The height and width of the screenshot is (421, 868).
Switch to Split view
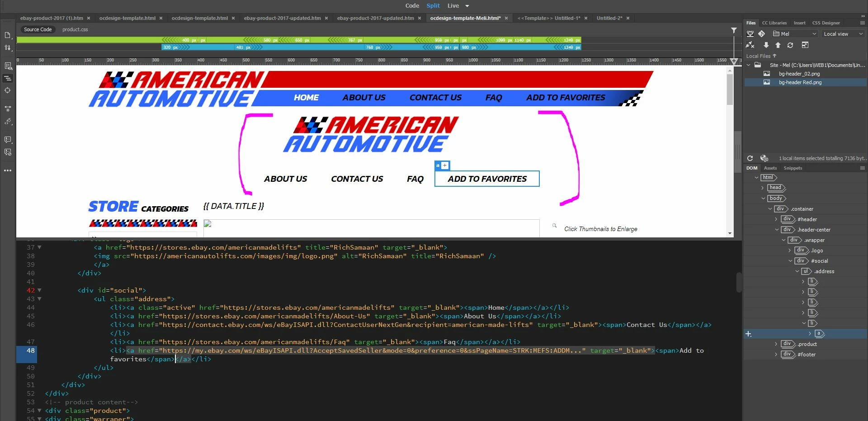[x=433, y=5]
